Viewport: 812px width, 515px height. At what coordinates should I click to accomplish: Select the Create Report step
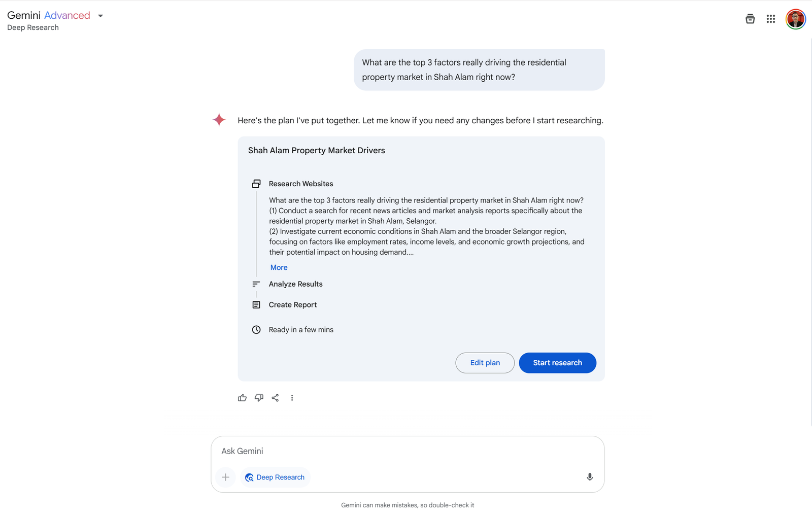(x=292, y=305)
